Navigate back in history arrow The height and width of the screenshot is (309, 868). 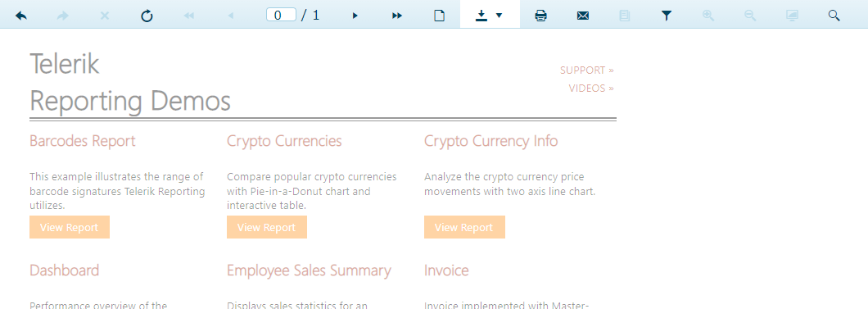click(x=21, y=16)
